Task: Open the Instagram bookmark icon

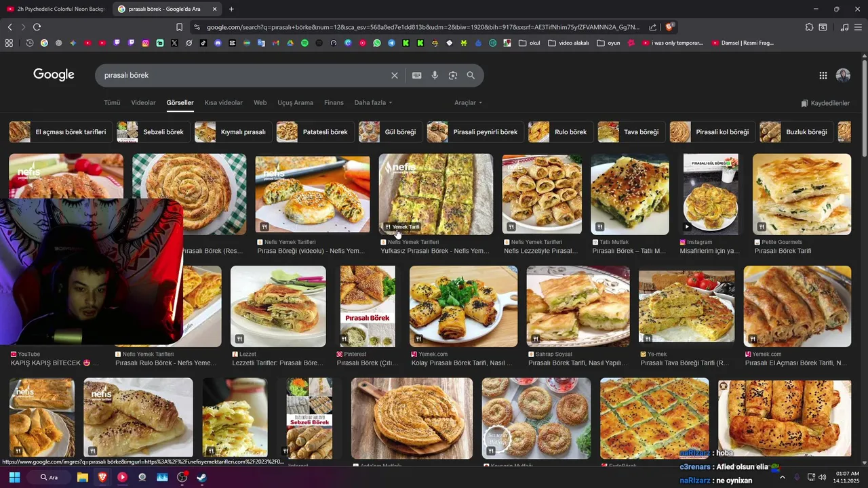Action: 145,43
